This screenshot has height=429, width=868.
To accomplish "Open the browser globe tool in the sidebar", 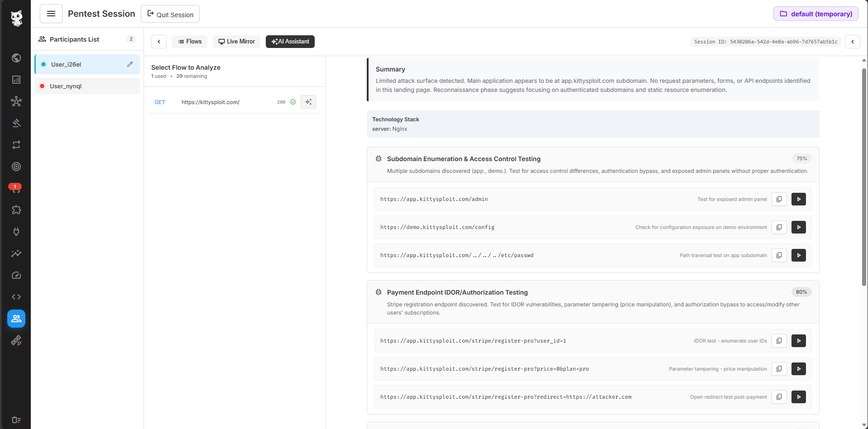I will pyautogui.click(x=16, y=58).
